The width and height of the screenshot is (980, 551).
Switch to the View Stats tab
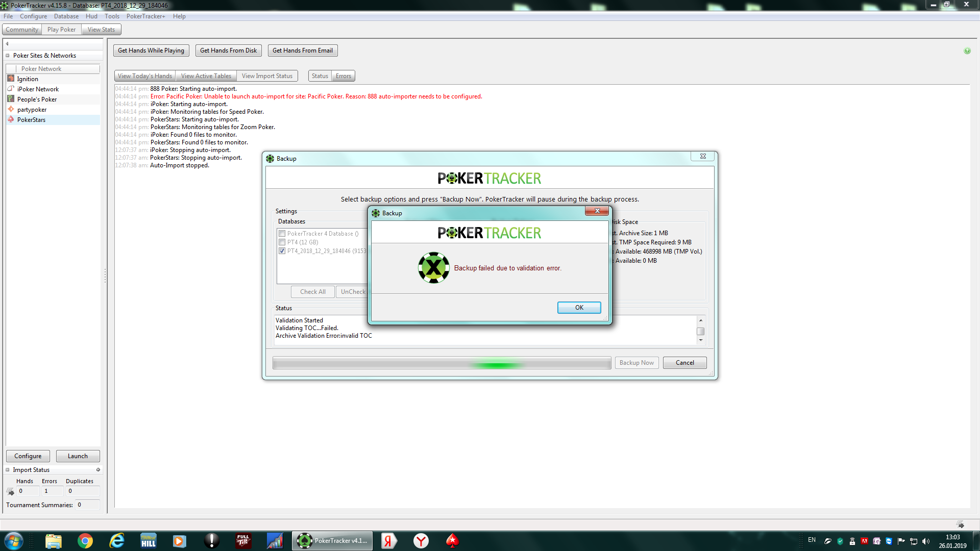tap(101, 30)
